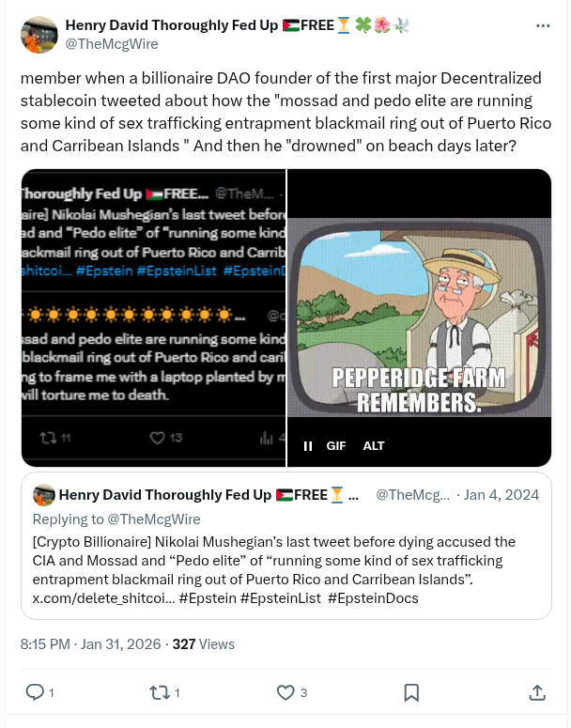
Task: Repost this tweet using the retweet icon
Action: pyautogui.click(x=160, y=692)
